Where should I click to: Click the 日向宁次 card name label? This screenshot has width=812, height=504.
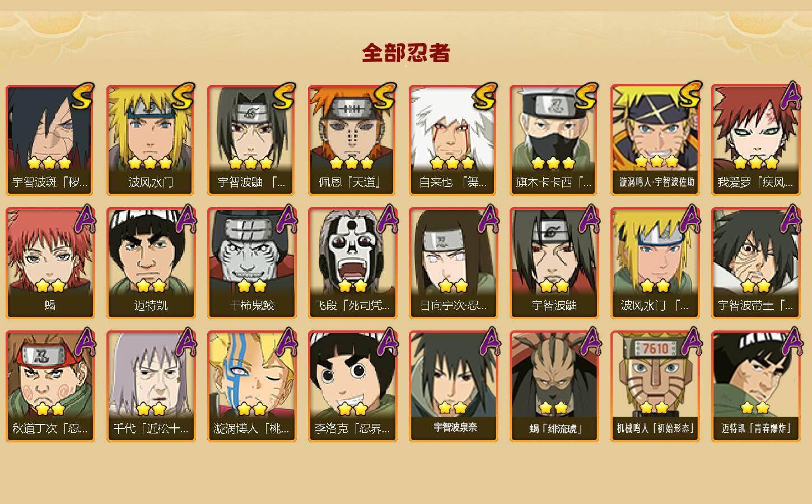point(453,306)
